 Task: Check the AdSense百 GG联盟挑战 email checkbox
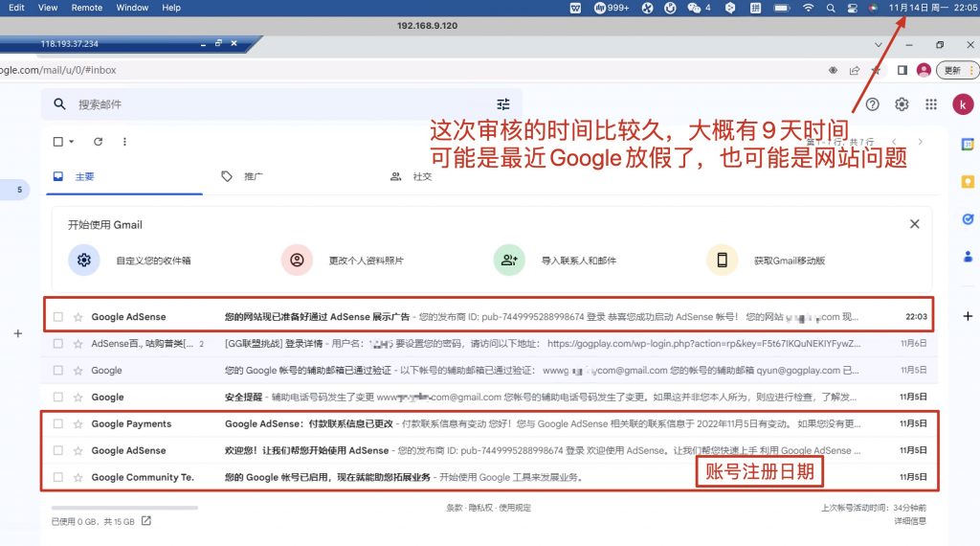coord(58,343)
